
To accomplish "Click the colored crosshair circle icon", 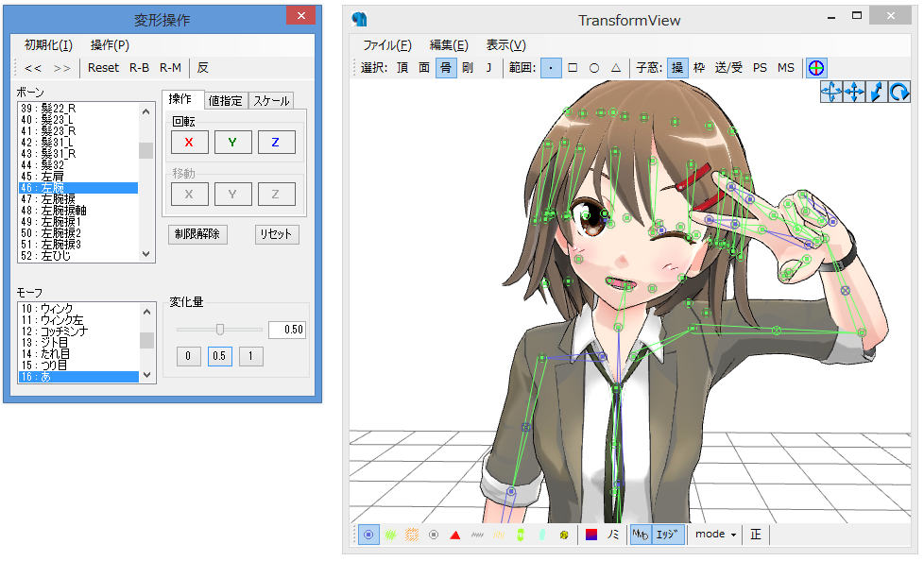I will click(816, 67).
